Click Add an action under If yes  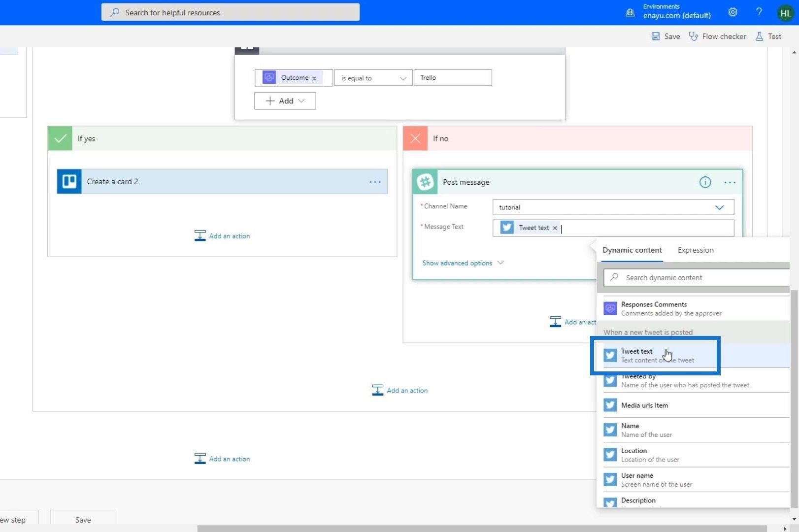tap(222, 236)
